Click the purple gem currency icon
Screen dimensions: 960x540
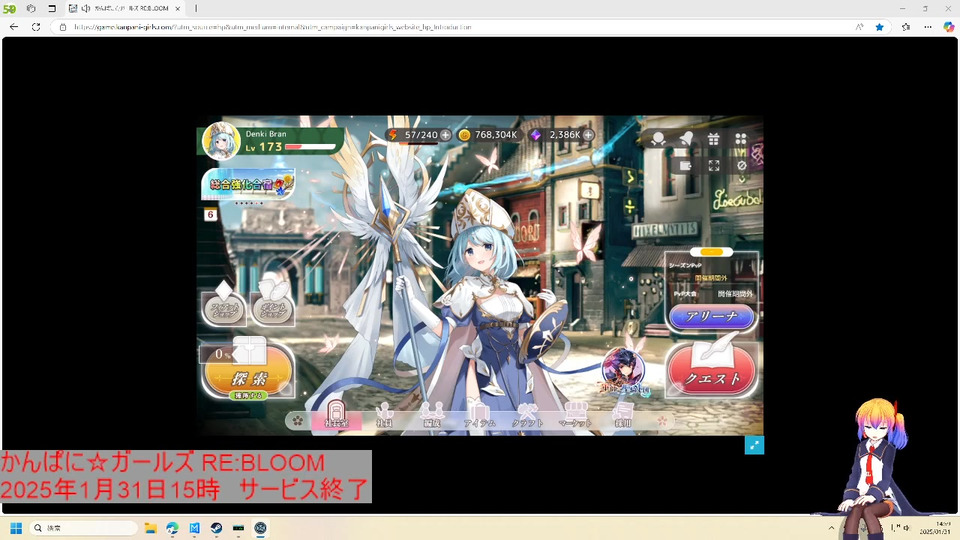coord(536,135)
